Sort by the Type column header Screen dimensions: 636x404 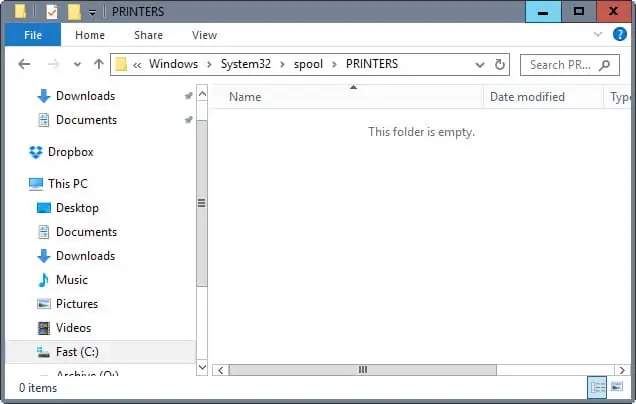[620, 97]
